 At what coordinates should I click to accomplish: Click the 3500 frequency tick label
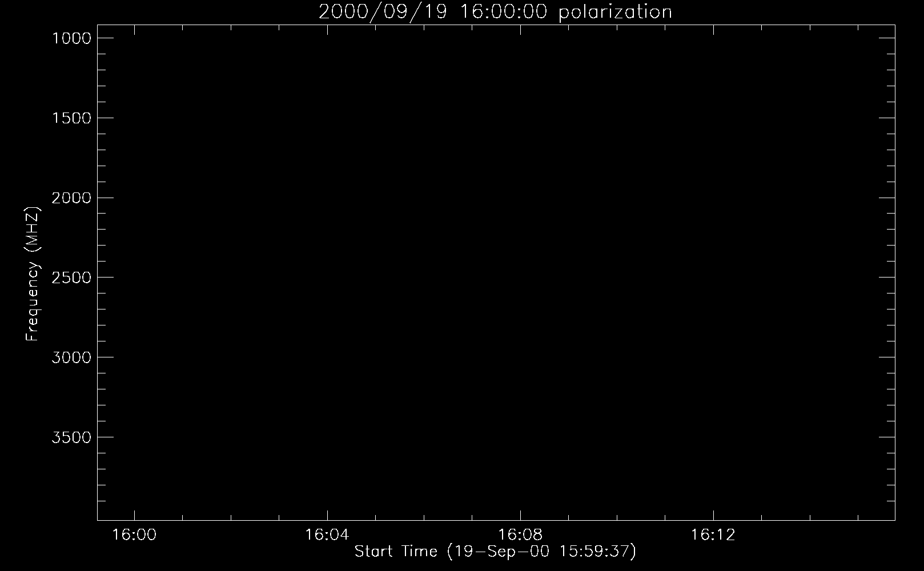point(71,438)
